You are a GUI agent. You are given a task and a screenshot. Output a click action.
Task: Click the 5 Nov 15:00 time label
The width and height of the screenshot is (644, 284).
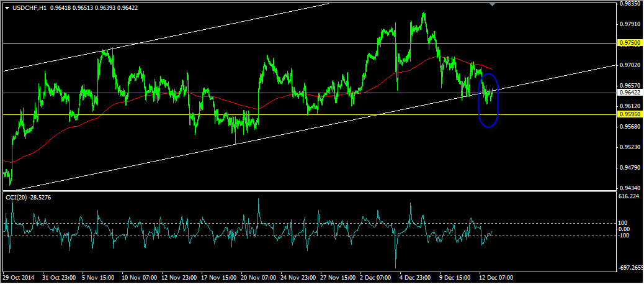(x=98, y=278)
